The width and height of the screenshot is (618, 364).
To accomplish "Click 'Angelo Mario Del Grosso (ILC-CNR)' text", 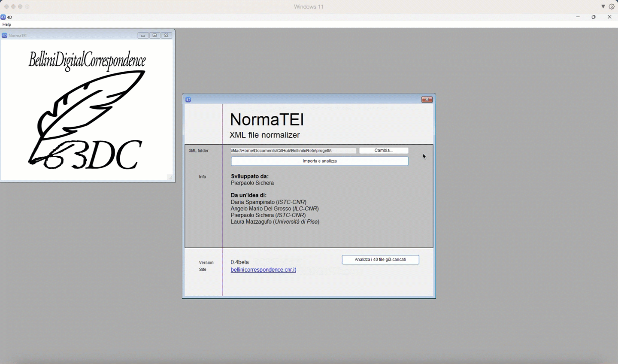I will coord(275,209).
